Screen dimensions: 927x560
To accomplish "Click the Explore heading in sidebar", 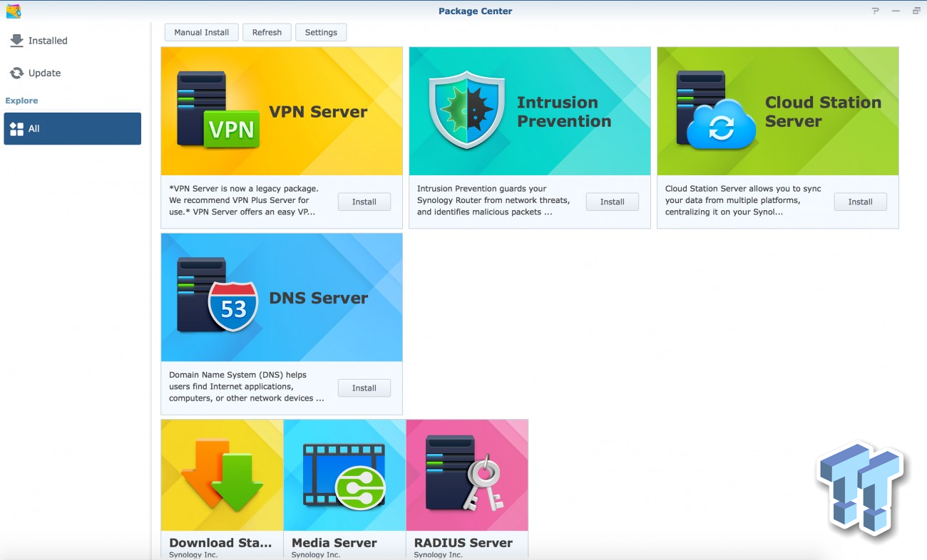I will click(x=22, y=100).
